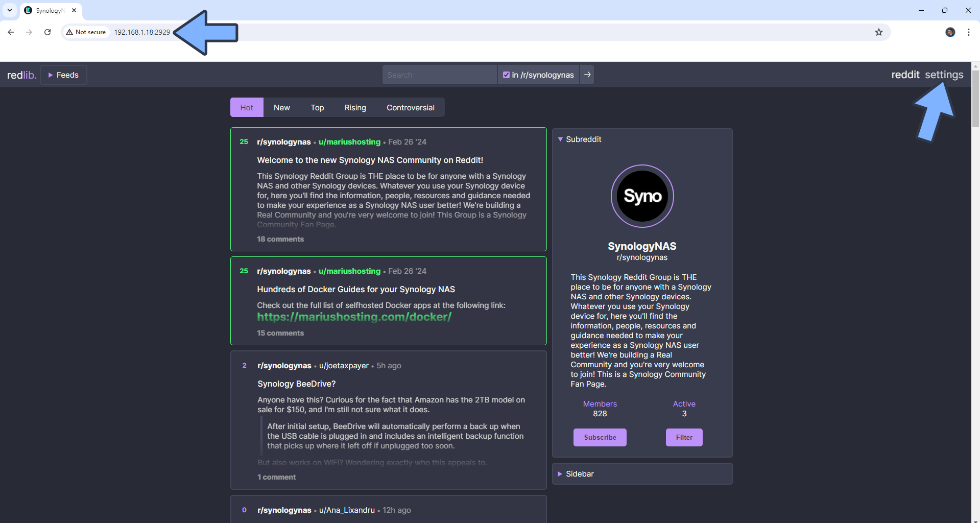980x523 pixels.
Task: Open the Chrome profile avatar
Action: coord(950,32)
